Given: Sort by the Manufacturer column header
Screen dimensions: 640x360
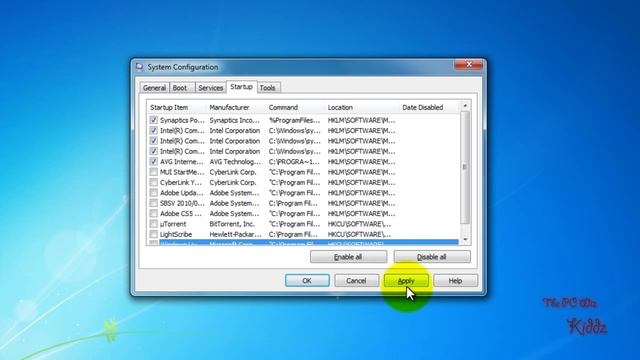Looking at the screenshot, I should [236, 107].
